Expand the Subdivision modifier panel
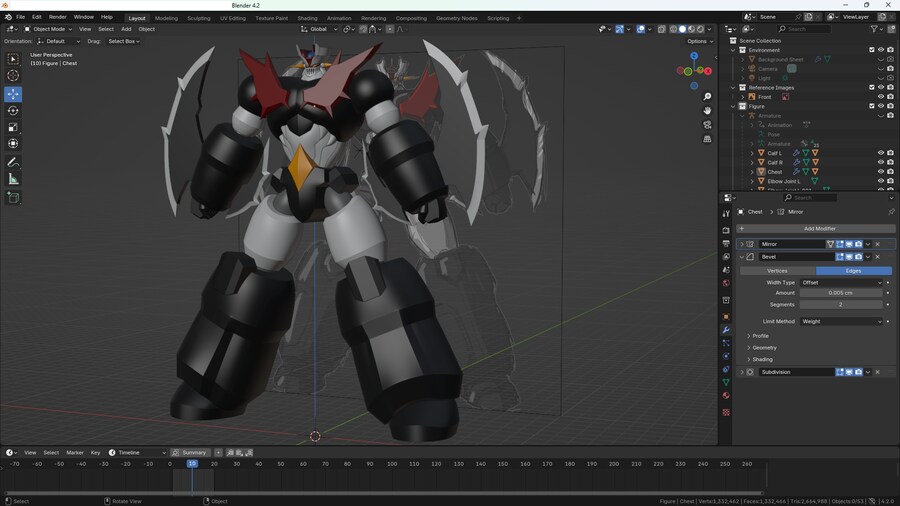900x506 pixels. click(742, 372)
